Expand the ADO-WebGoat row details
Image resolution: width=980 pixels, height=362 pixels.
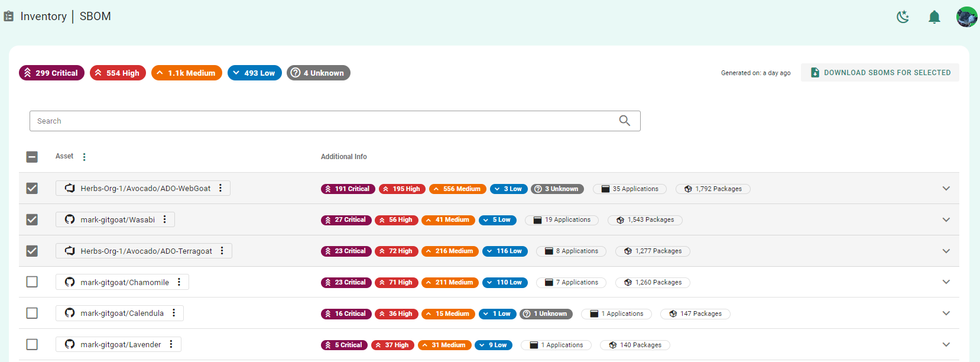coord(946,188)
